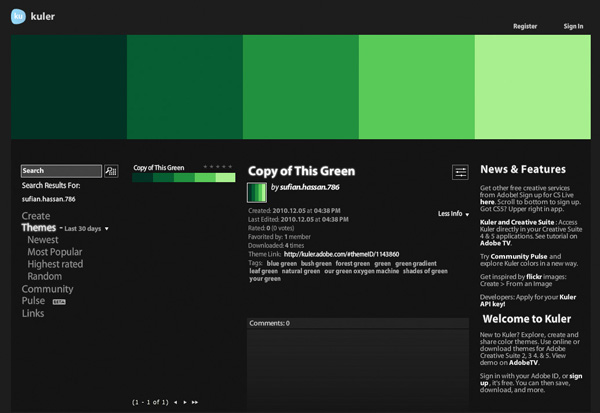The width and height of the screenshot is (600, 413).
Task: Click the theme thumbnail beside author name
Action: pyautogui.click(x=257, y=193)
